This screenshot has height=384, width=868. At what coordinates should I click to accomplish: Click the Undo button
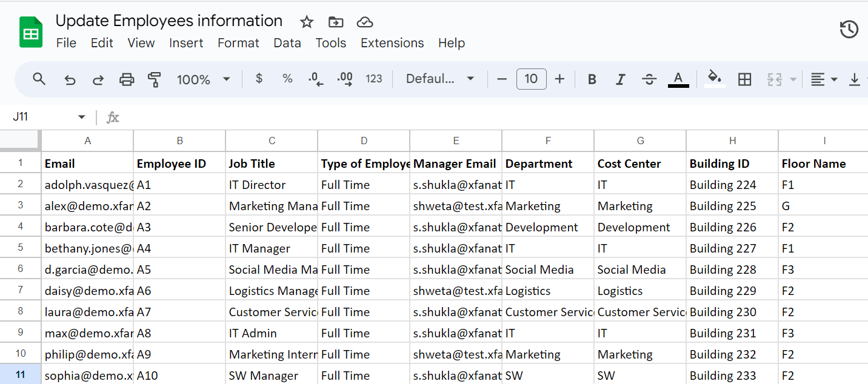tap(68, 79)
